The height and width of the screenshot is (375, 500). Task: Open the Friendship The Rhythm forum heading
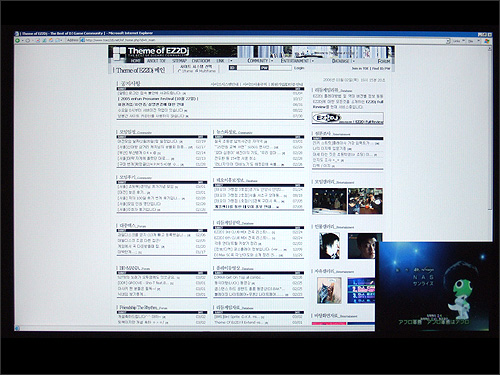point(138,307)
